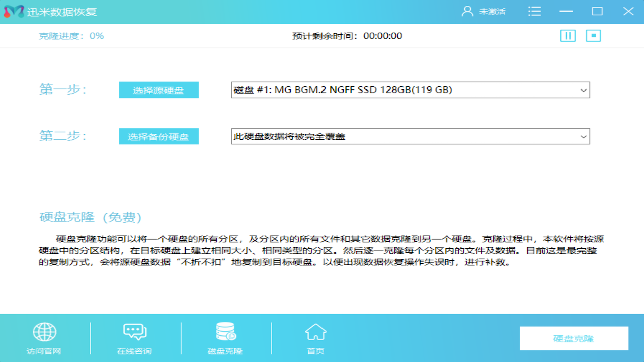Pause the cloning process

pos(568,36)
